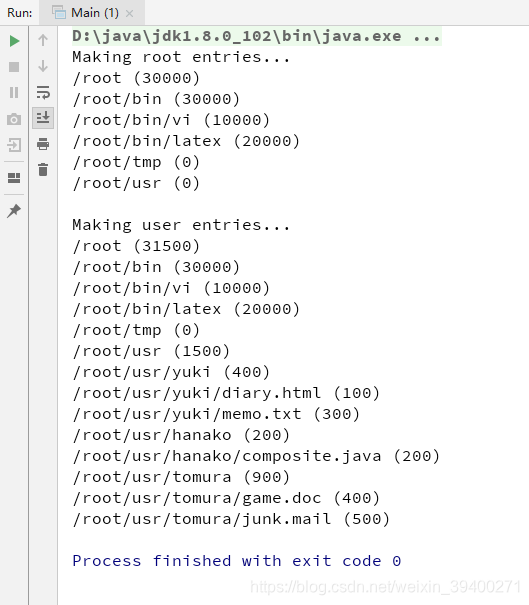Click the '/root/usr/yuki (400)' line
529x605 pixels.
[171, 372]
